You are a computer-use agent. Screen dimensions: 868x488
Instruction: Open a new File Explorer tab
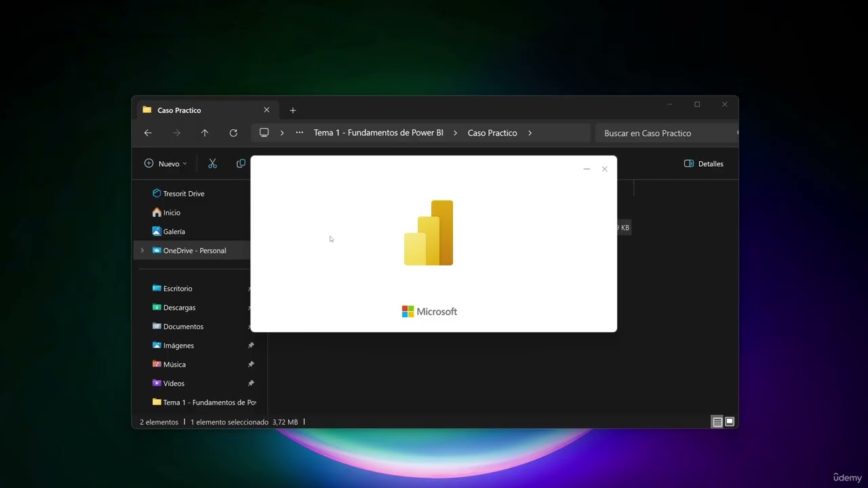click(x=293, y=110)
